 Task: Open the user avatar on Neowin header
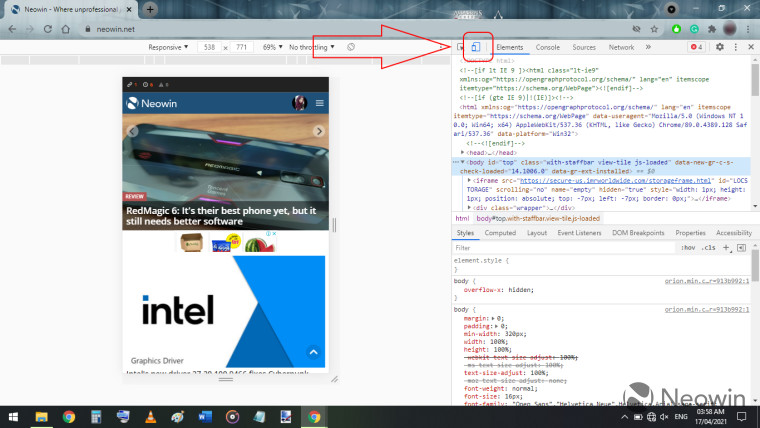[300, 103]
